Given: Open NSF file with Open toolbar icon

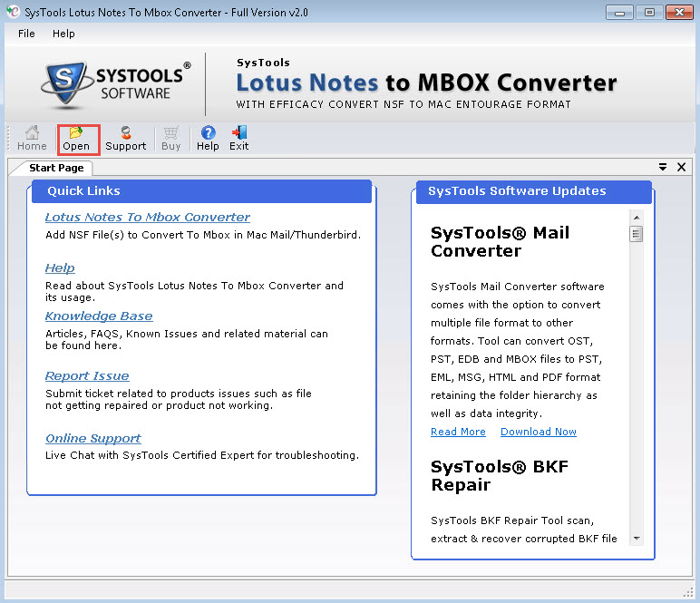Looking at the screenshot, I should (x=76, y=139).
